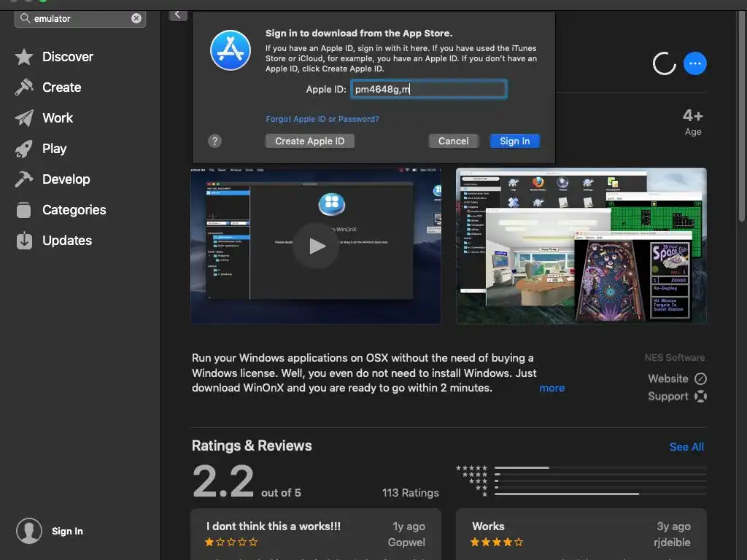Click the five-star rating bar
747x560 pixels.
pos(600,467)
